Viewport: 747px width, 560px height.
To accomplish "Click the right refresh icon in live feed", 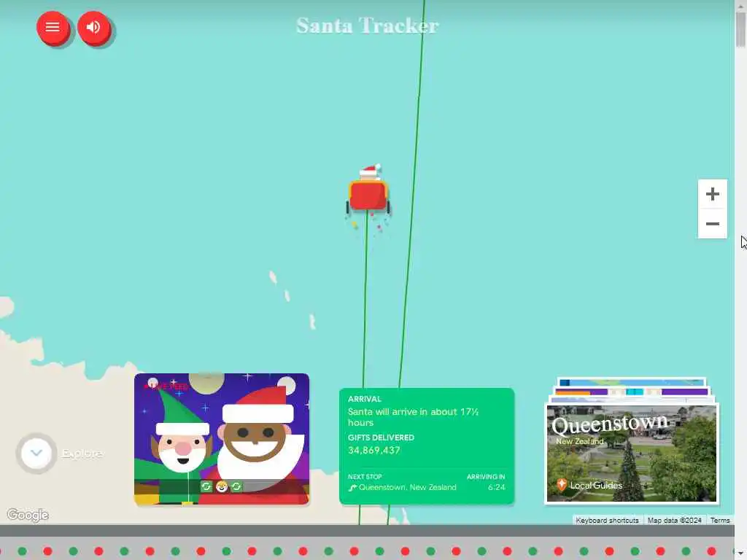I will pyautogui.click(x=236, y=486).
